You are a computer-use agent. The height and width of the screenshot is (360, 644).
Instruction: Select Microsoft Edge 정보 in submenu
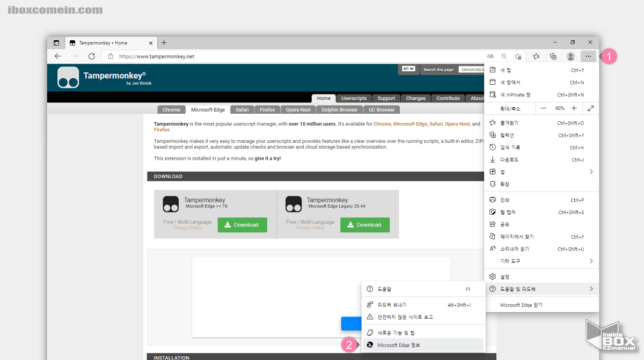(398, 345)
